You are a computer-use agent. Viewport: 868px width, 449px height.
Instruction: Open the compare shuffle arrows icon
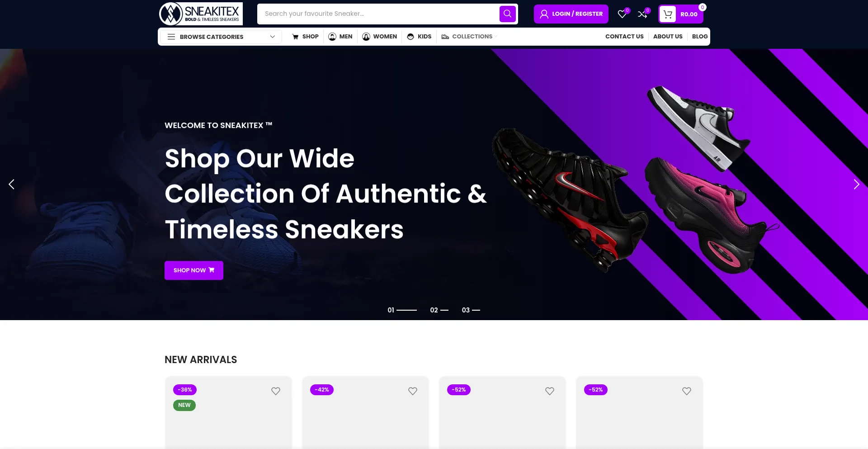click(x=642, y=14)
